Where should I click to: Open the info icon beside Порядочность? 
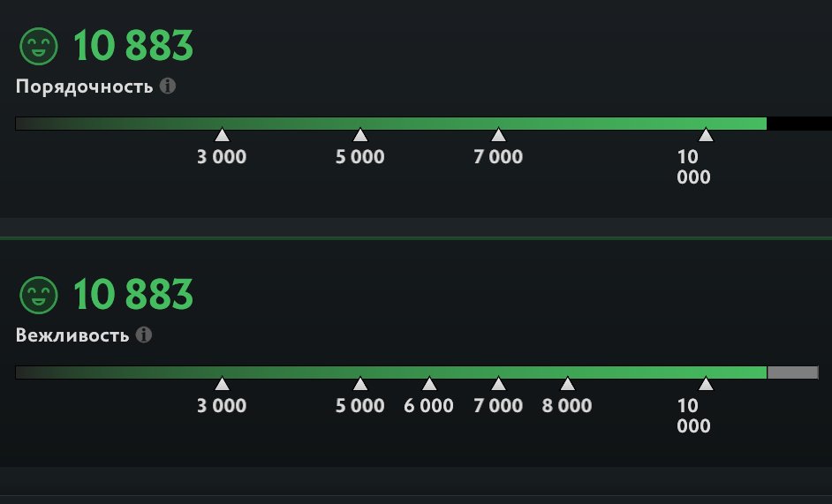[168, 87]
